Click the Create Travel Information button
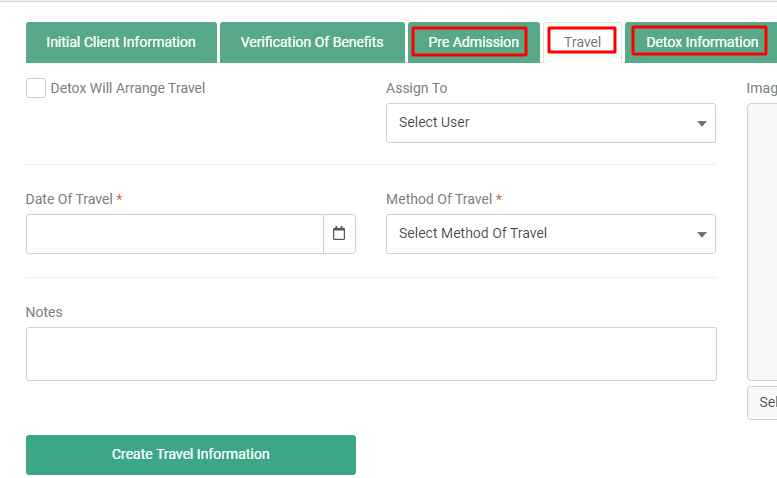Image resolution: width=777 pixels, height=478 pixels. tap(191, 455)
